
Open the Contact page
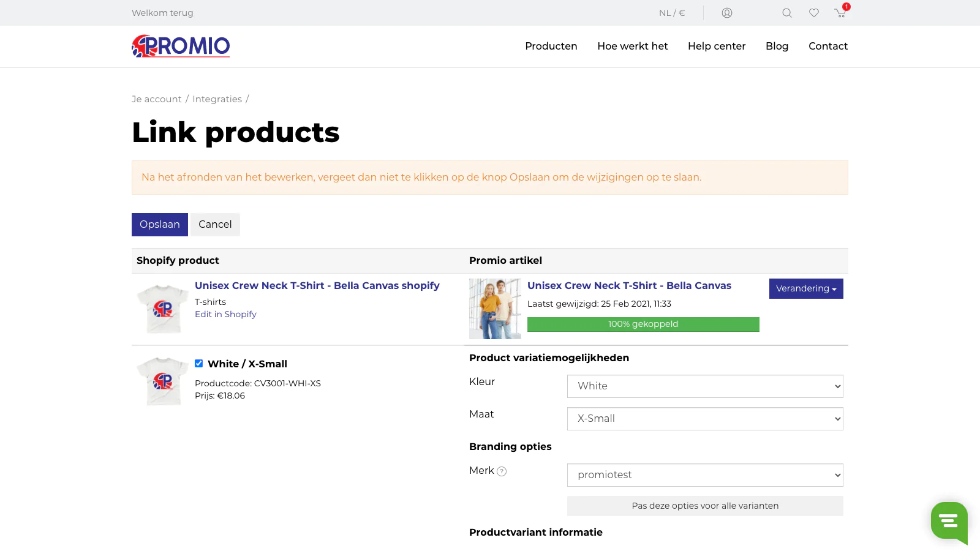pos(828,46)
